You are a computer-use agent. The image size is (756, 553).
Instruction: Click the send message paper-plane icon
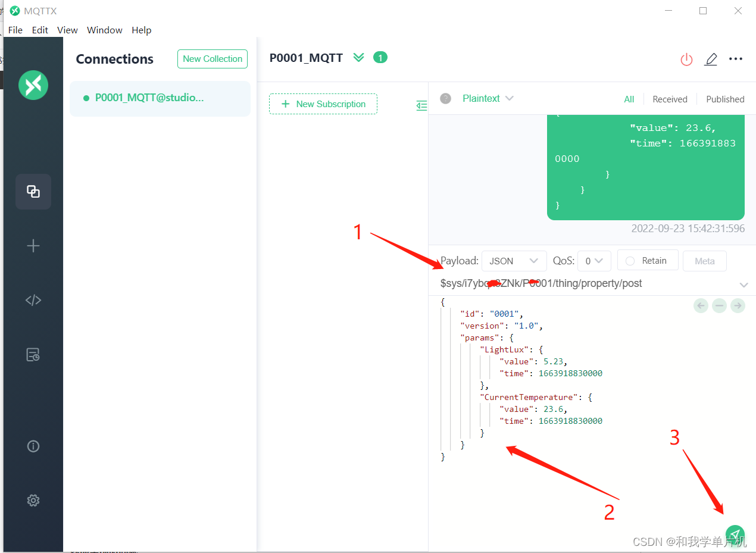click(x=735, y=535)
